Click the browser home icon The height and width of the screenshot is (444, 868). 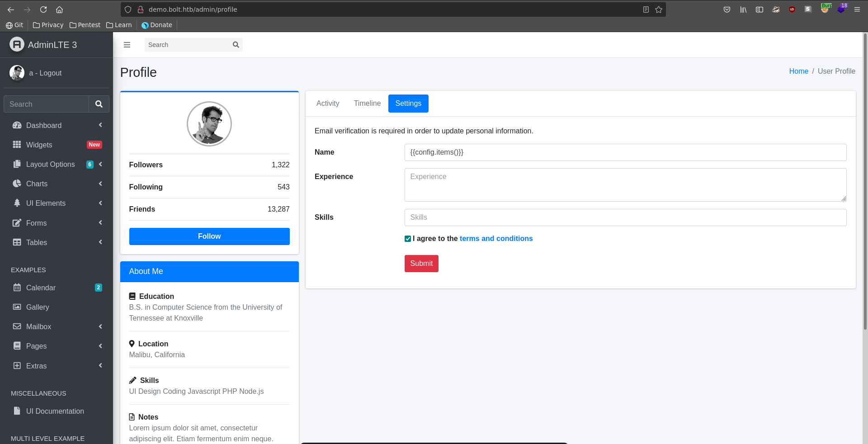[59, 9]
